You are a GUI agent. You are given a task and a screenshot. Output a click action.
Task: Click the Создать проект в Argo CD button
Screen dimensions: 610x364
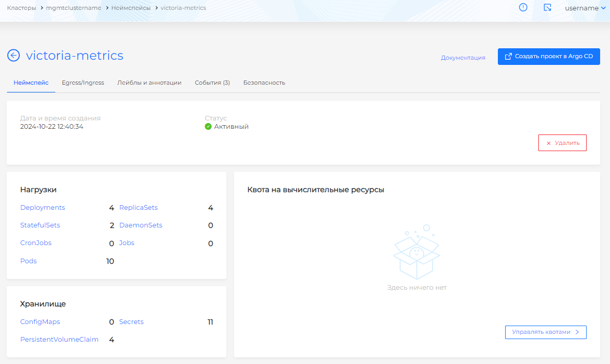tap(549, 57)
